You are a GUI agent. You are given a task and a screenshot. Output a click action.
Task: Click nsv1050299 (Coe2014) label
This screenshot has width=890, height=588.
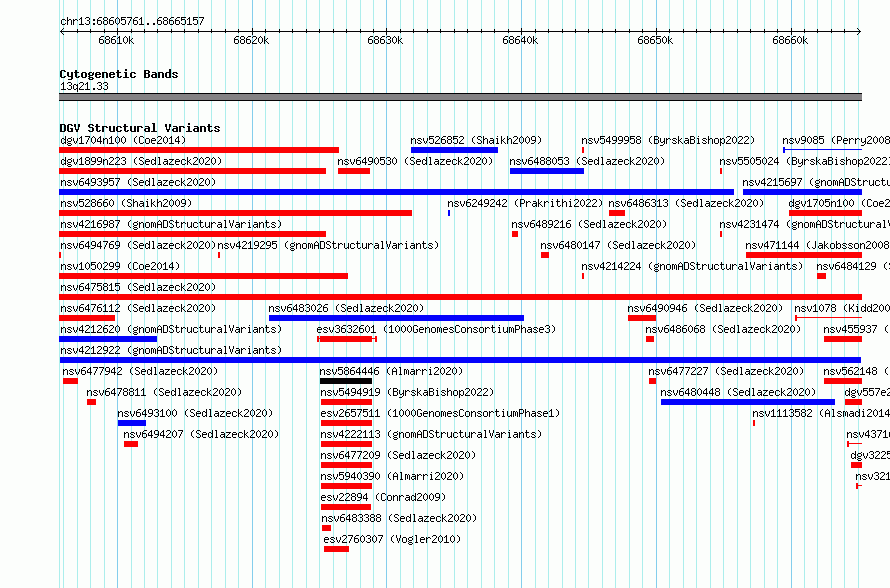coord(120,266)
